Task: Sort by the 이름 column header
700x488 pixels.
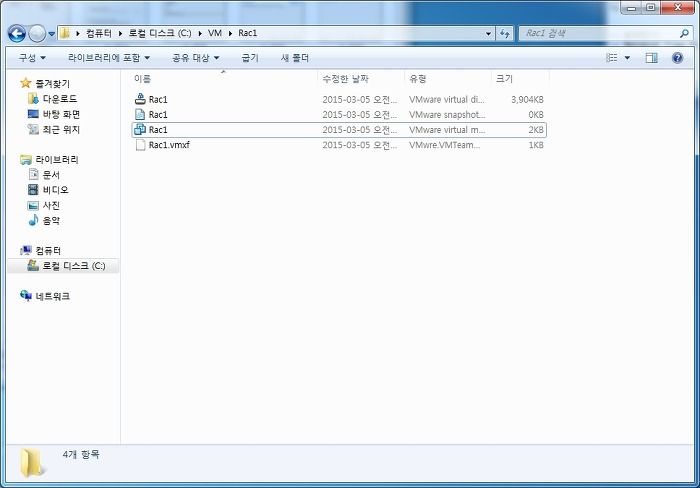Action: click(x=142, y=79)
